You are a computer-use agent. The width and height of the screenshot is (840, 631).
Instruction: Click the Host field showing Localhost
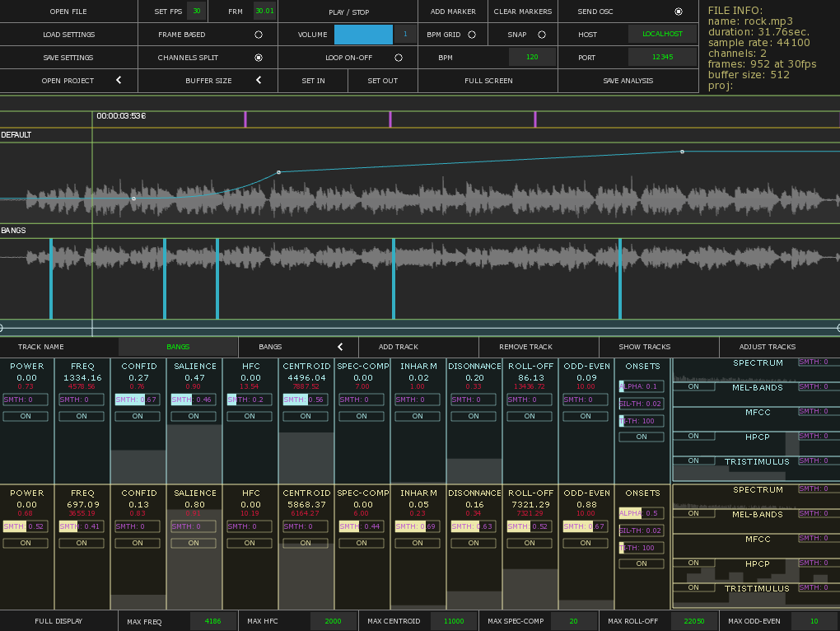point(663,34)
